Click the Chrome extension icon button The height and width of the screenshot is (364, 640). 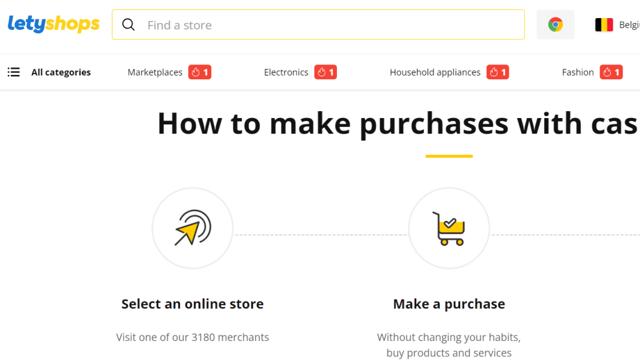[555, 25]
